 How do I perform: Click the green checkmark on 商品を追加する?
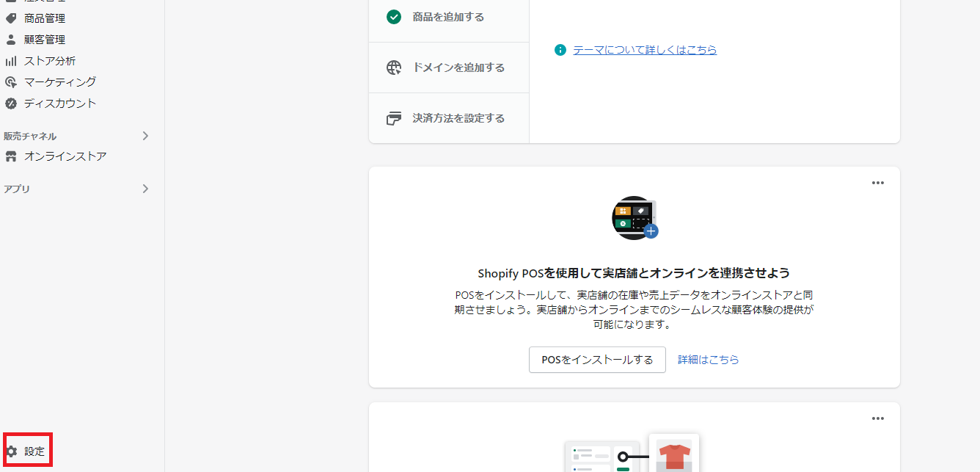pos(394,17)
